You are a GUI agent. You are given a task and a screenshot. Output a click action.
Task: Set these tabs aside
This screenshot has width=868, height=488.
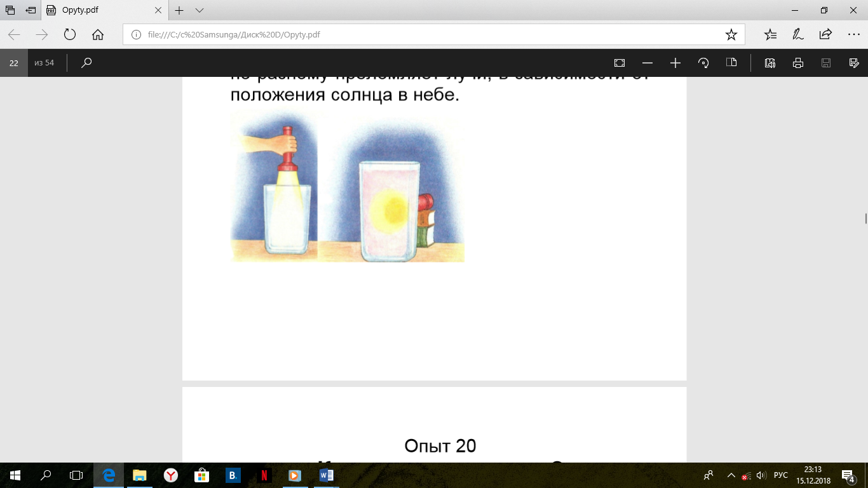(31, 10)
